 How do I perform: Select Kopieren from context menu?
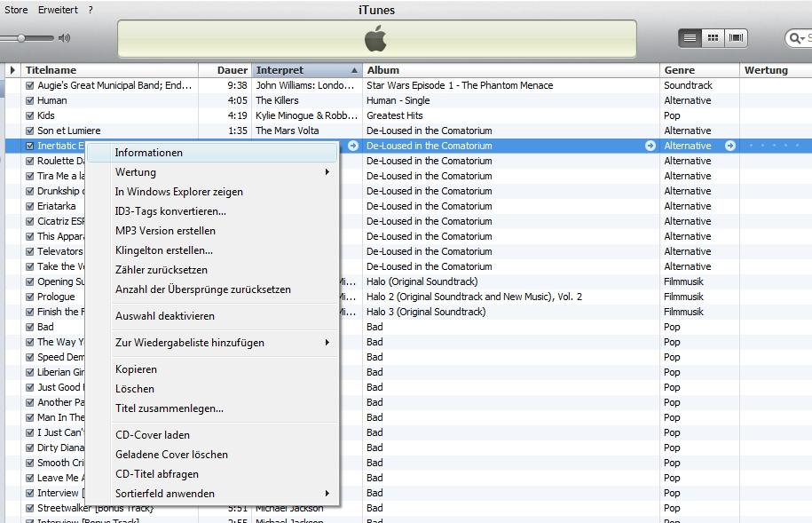[212, 369]
